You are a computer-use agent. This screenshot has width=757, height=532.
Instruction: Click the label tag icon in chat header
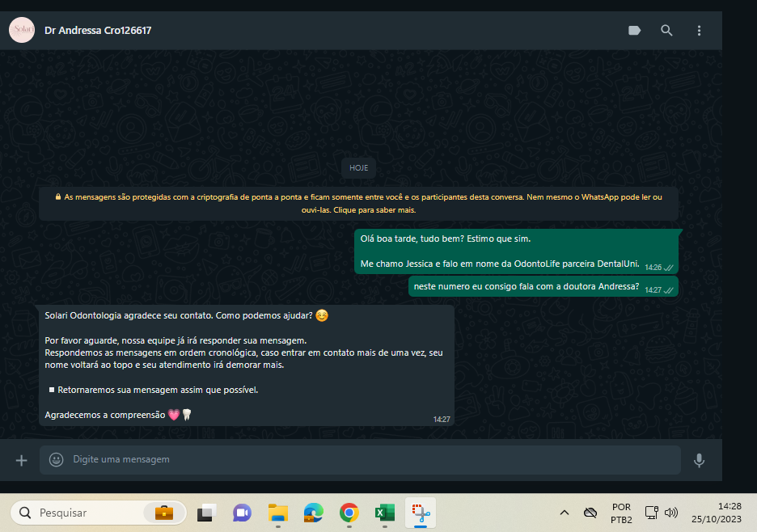(634, 31)
